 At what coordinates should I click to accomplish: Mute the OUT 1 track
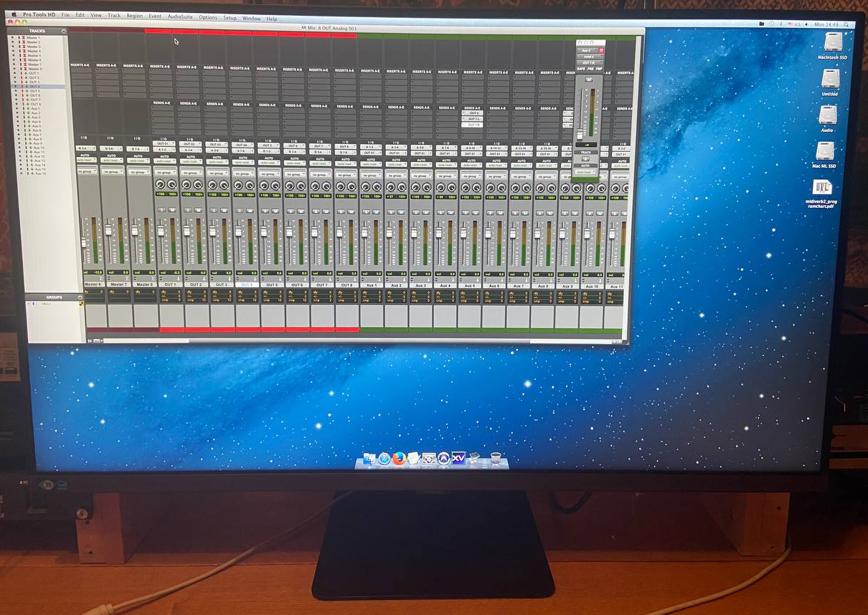coord(173,209)
